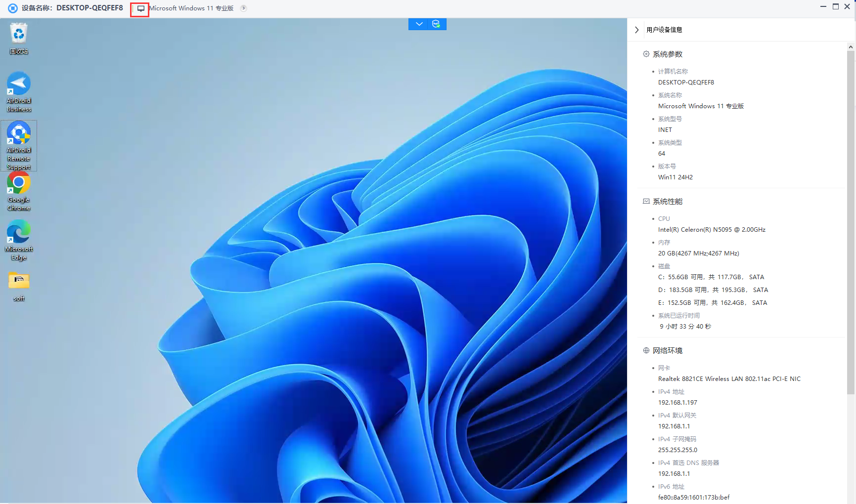The image size is (856, 504).
Task: Click the info panel scrollbar thumb
Action: pyautogui.click(x=851, y=222)
